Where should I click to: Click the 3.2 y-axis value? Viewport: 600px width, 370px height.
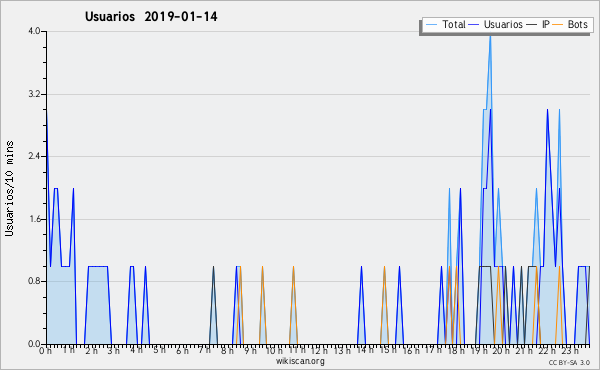34,94
